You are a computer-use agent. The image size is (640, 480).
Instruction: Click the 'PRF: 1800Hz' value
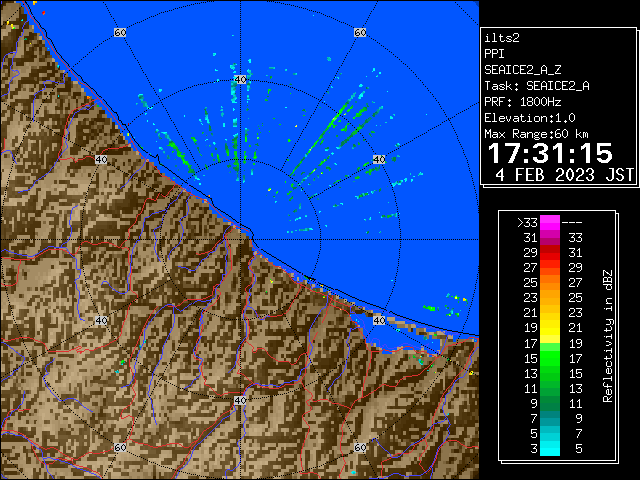tap(522, 102)
